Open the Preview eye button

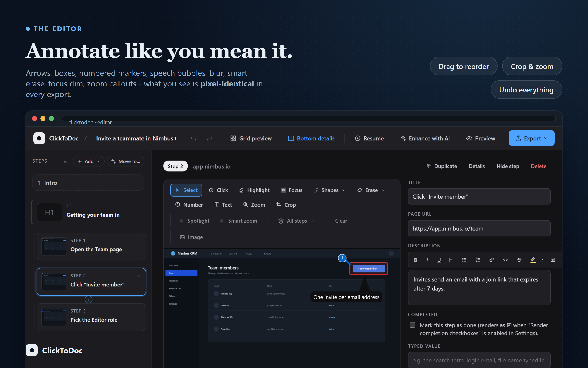coord(480,138)
